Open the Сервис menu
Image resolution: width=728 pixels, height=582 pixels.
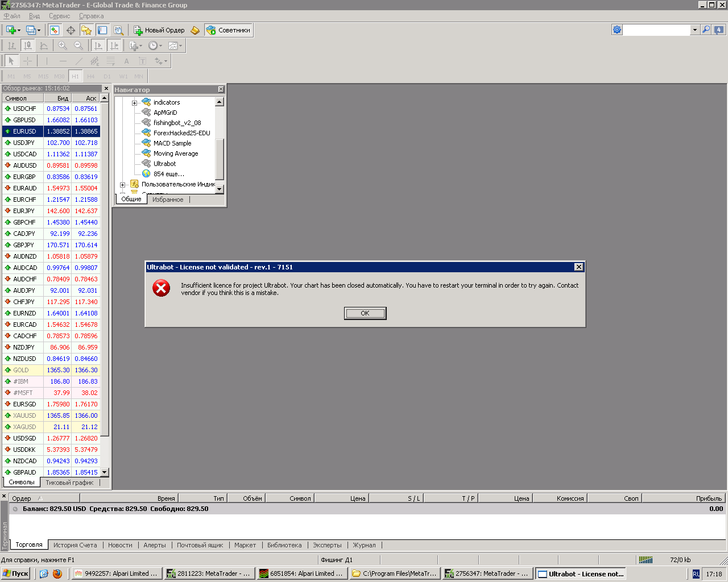pyautogui.click(x=59, y=16)
